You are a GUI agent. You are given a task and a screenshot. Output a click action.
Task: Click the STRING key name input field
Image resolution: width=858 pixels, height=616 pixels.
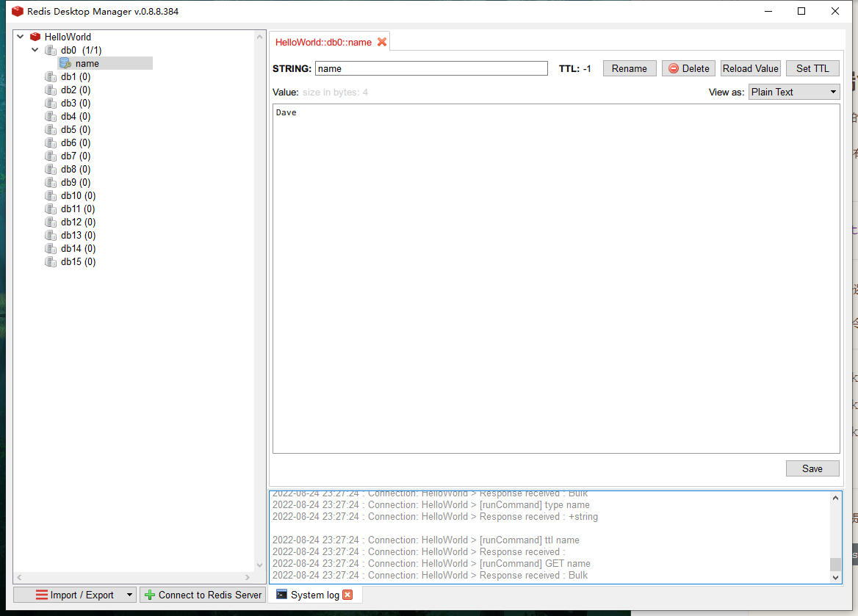431,68
